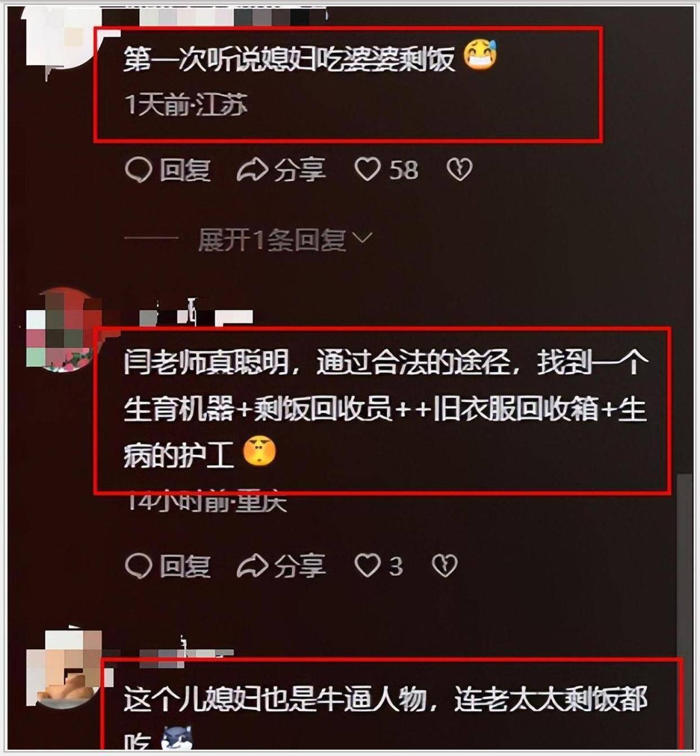The height and width of the screenshot is (756, 700).
Task: Expand 展开1条回复 under first comment
Action: 272,240
